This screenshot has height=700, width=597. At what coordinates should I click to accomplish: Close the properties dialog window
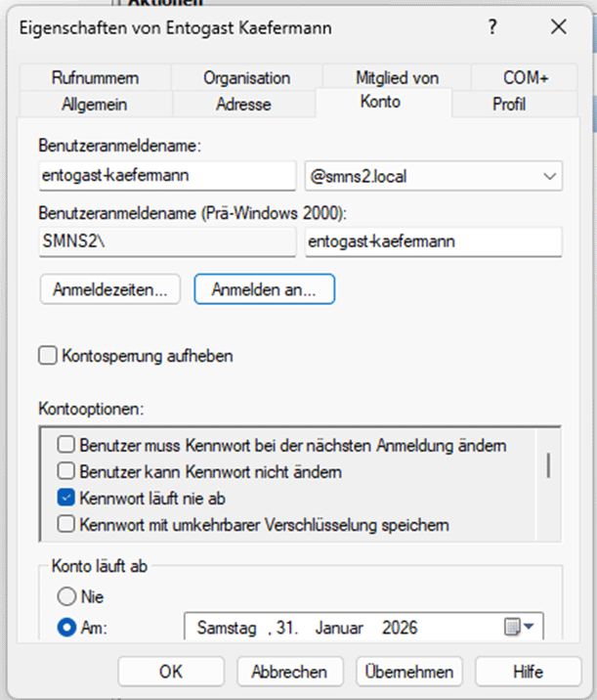point(559,28)
